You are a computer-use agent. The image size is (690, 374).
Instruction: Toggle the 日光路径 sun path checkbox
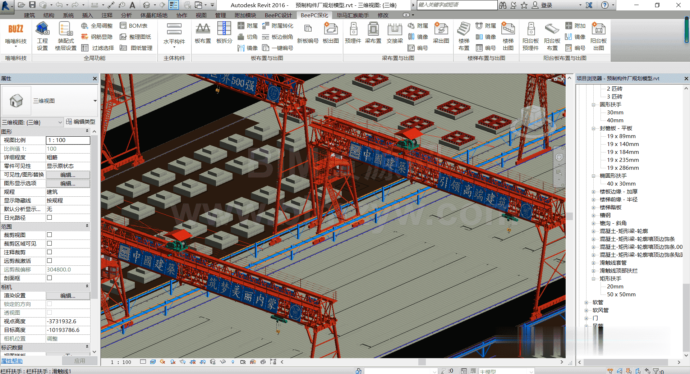[49, 217]
